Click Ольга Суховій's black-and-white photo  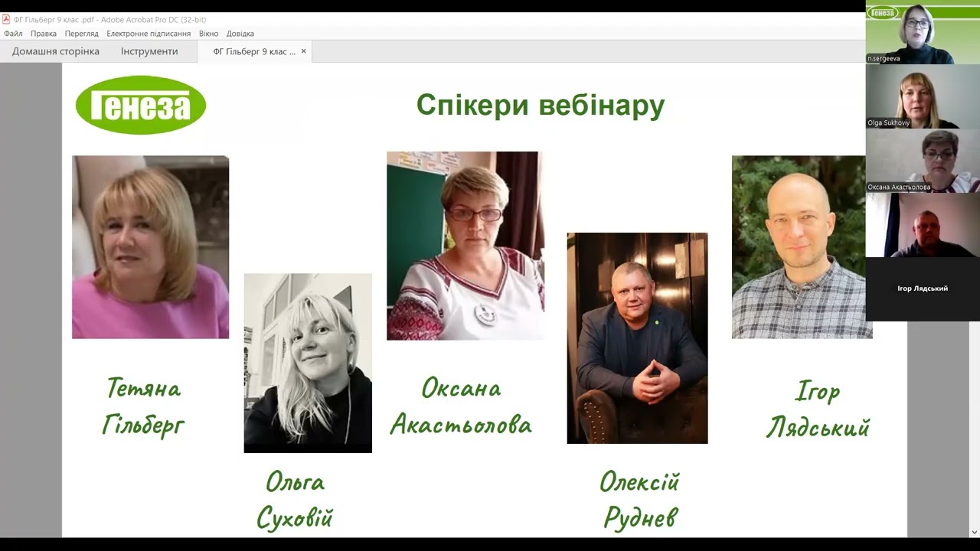pos(308,363)
